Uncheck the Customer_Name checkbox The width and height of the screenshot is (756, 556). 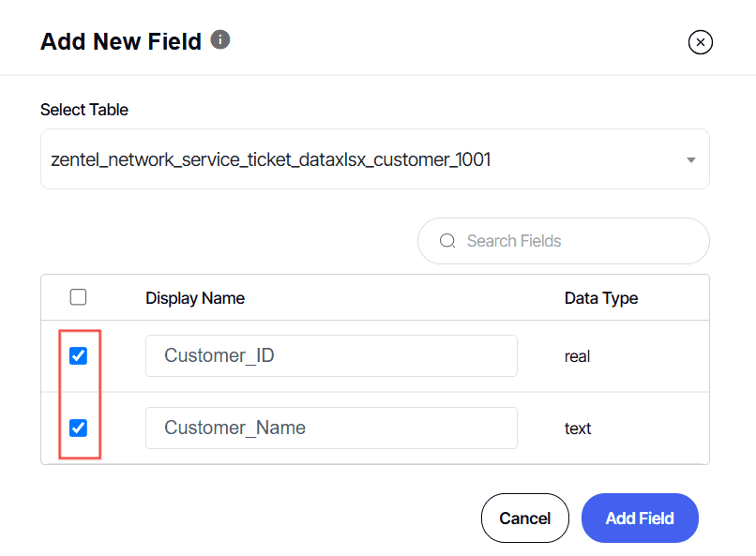(79, 428)
